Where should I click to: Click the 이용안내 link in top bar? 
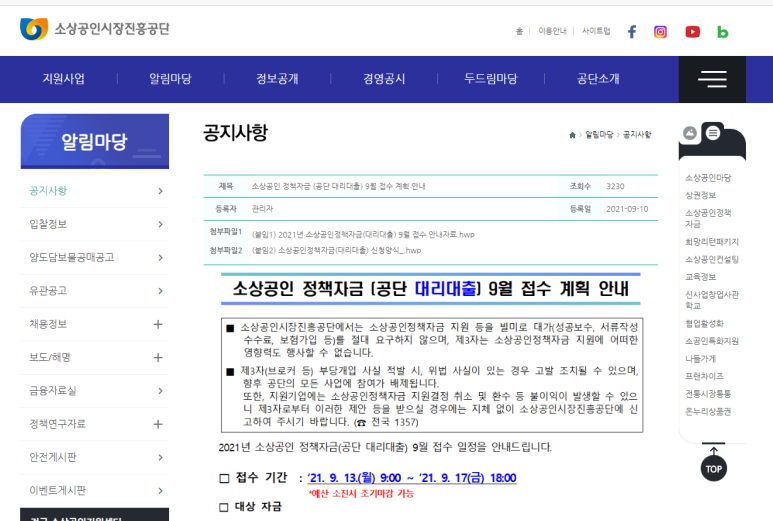pyautogui.click(x=552, y=31)
